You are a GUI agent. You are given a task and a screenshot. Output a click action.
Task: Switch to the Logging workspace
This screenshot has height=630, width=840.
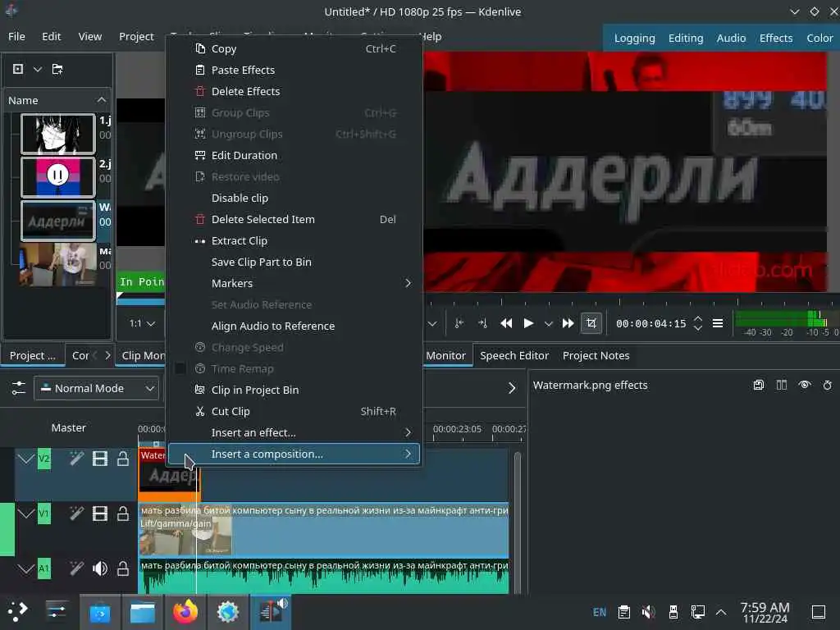click(x=634, y=38)
